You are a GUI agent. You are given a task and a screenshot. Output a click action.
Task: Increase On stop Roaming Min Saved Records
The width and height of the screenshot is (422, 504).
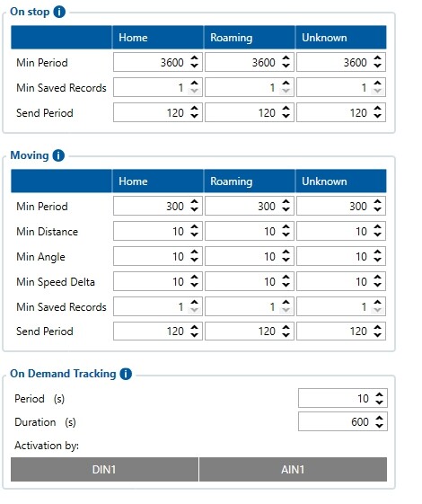(286, 84)
